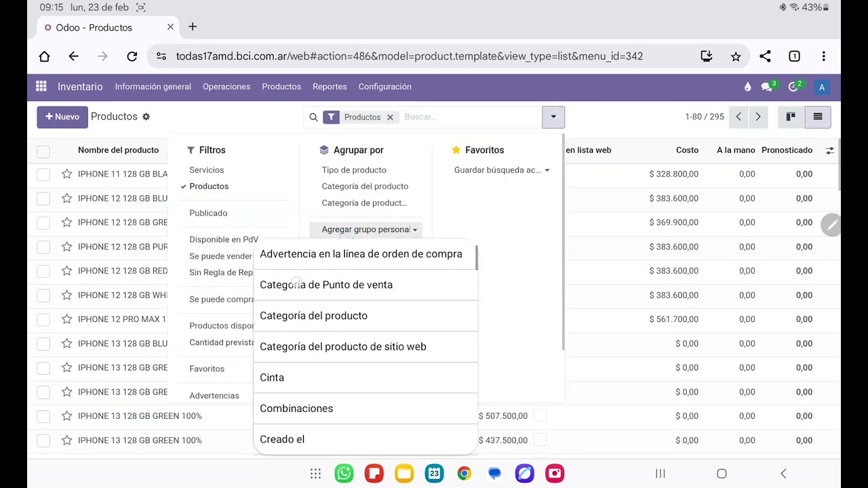The height and width of the screenshot is (488, 868).
Task: Click the search magnifier icon
Action: [313, 117]
